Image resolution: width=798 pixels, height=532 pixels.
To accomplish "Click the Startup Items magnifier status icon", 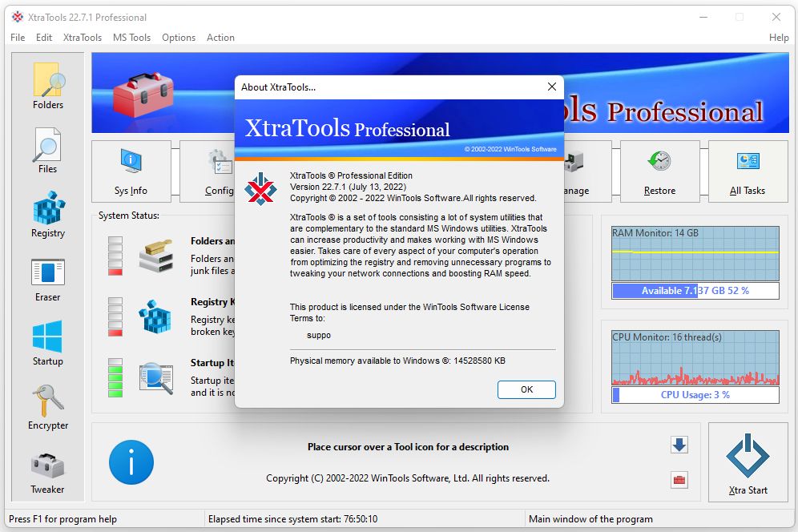I will pyautogui.click(x=156, y=378).
